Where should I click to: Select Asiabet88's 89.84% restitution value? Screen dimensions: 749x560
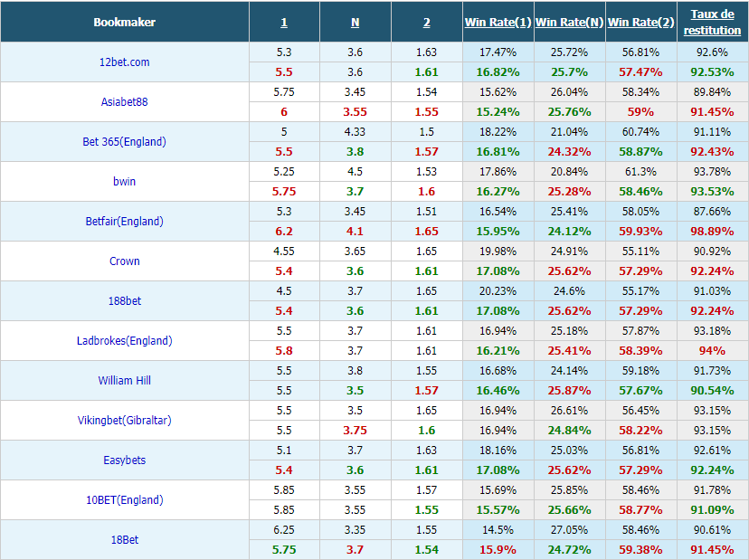[712, 91]
